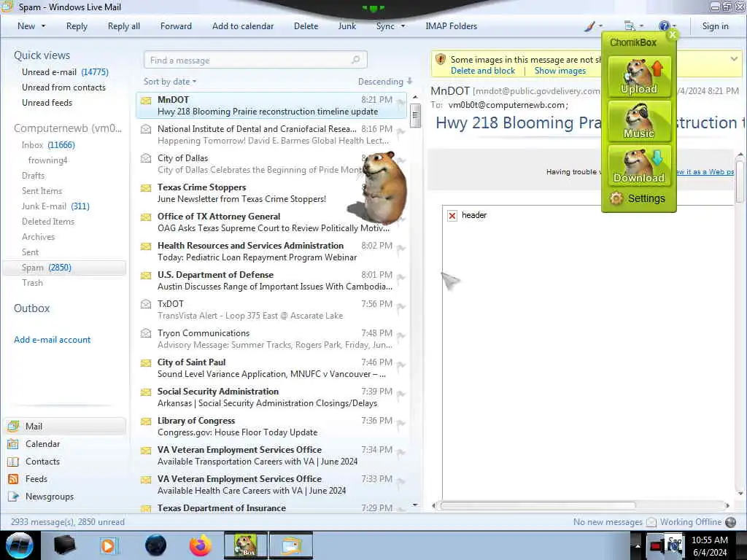Click the Working Offline globe icon
This screenshot has height=560, width=747.
click(x=730, y=522)
